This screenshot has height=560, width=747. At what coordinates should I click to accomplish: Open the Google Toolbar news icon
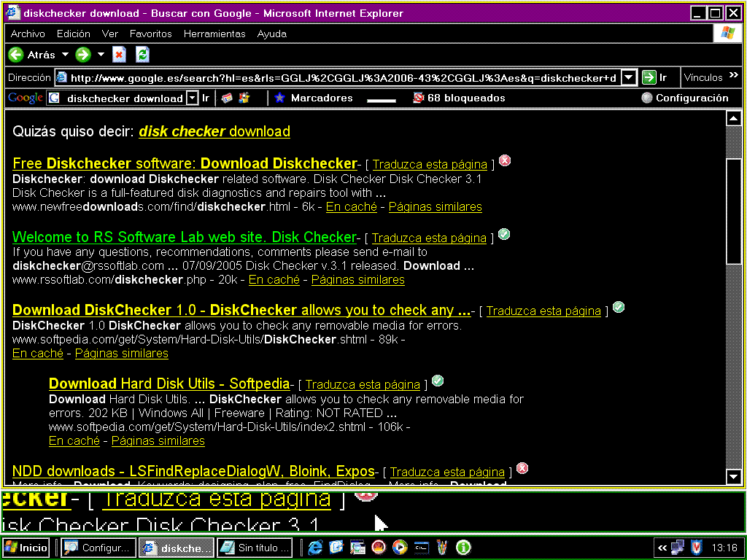click(228, 98)
